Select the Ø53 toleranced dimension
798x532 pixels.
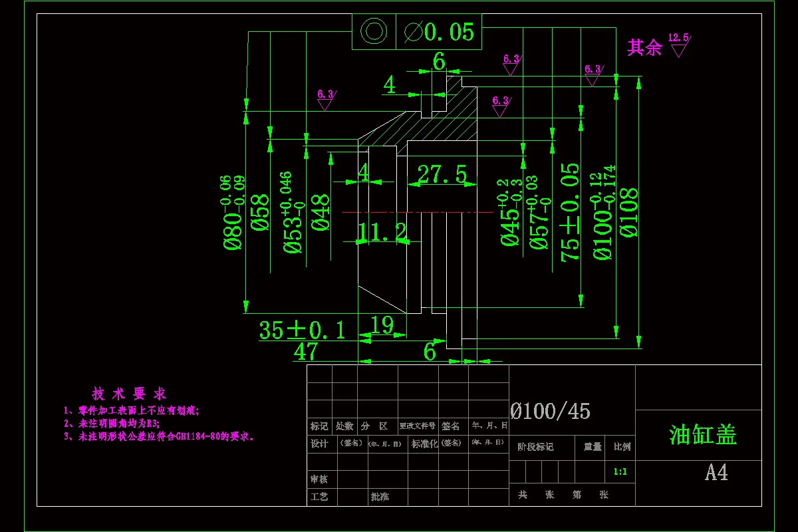coord(292,212)
